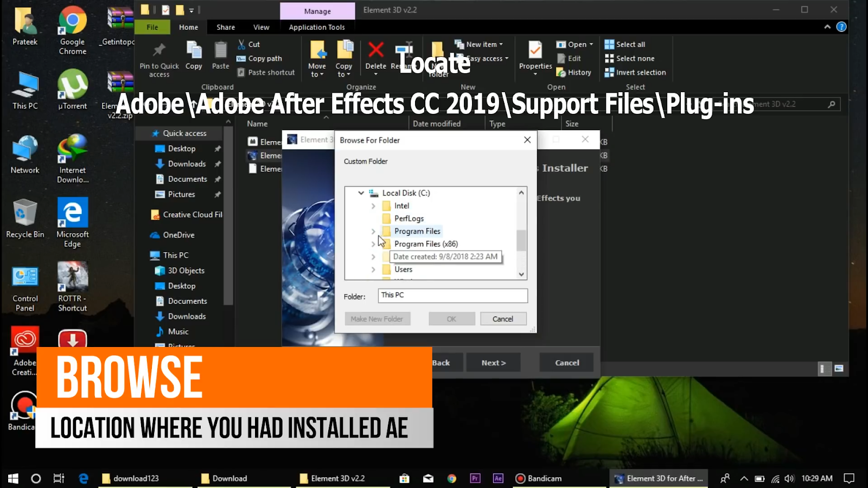
Task: Click the Folder name input field
Action: 452,296
